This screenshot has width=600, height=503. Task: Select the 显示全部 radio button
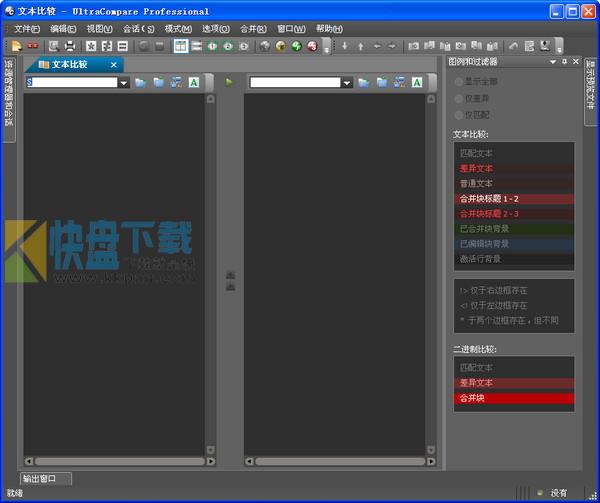click(458, 81)
